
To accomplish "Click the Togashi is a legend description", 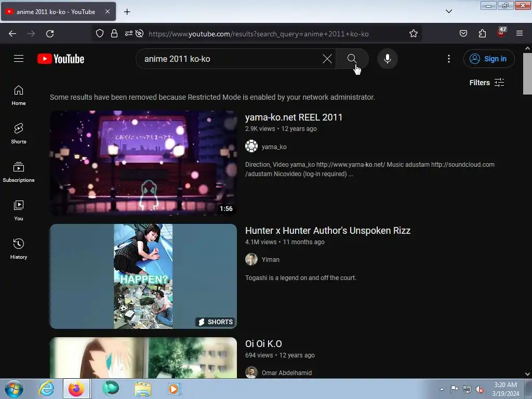I will coord(301,278).
